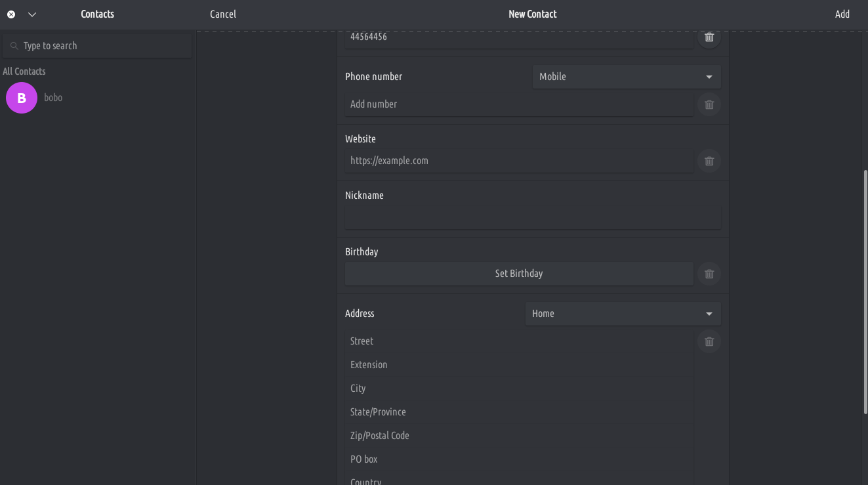Click the purple B avatar for bobo
868x485 pixels.
[x=22, y=98]
